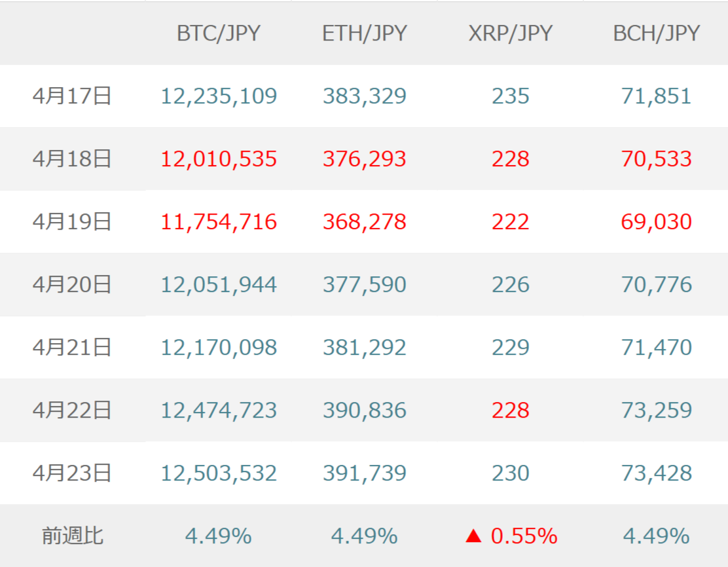Select the red ETH value 376,293
Viewport: 728px width, 567px height.
365,159
